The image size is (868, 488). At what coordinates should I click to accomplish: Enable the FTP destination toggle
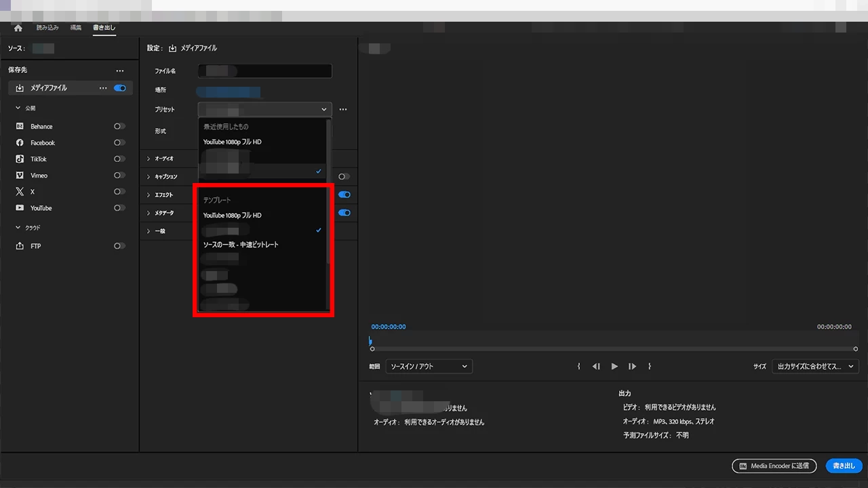pyautogui.click(x=120, y=246)
